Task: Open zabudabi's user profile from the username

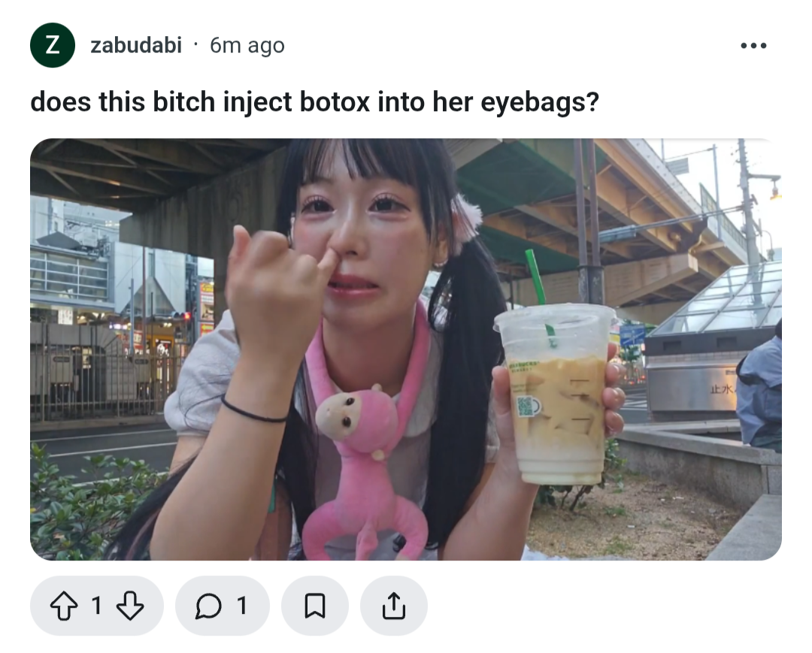Action: click(x=136, y=45)
